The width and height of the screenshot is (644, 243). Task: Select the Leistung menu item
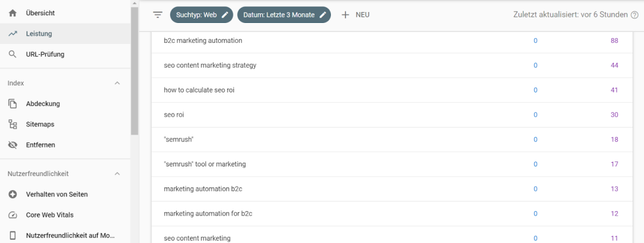click(x=65, y=34)
